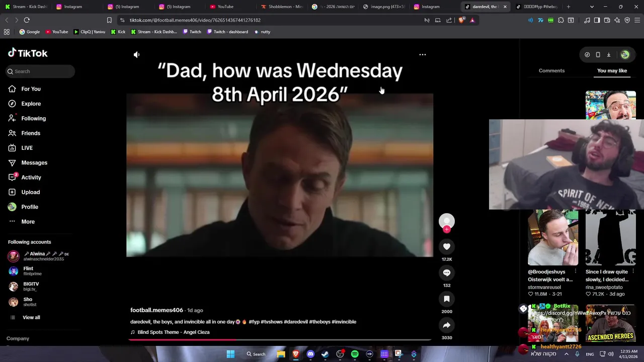Seek on the video progress bar
Viewport: 644px width, 362px height.
pos(279,340)
